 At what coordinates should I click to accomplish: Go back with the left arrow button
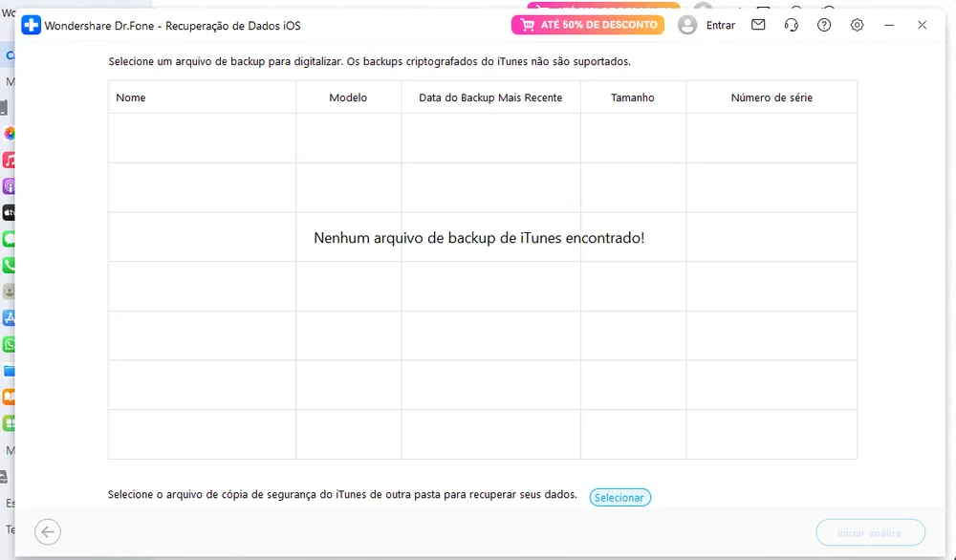48,532
